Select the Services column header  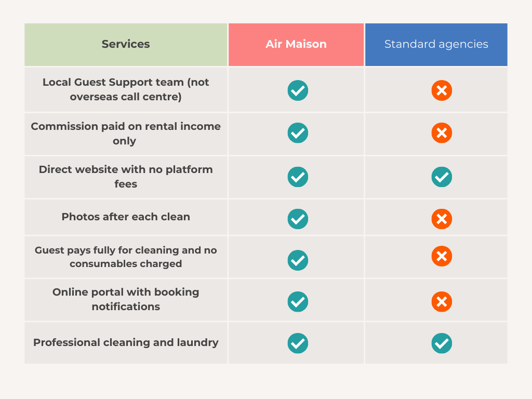pyautogui.click(x=126, y=45)
